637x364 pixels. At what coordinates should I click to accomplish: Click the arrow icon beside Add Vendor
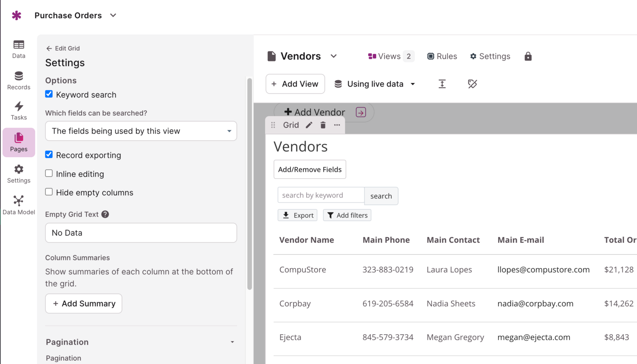point(361,112)
